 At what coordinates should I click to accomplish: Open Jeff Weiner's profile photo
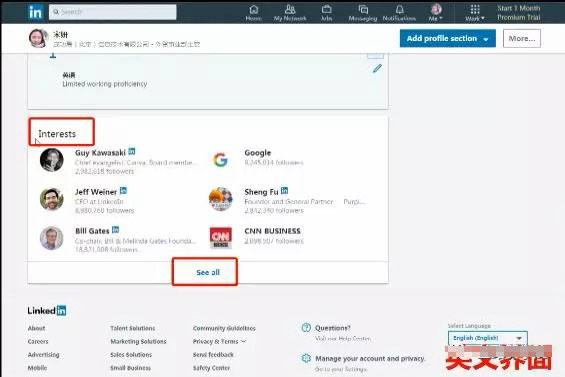[52, 199]
